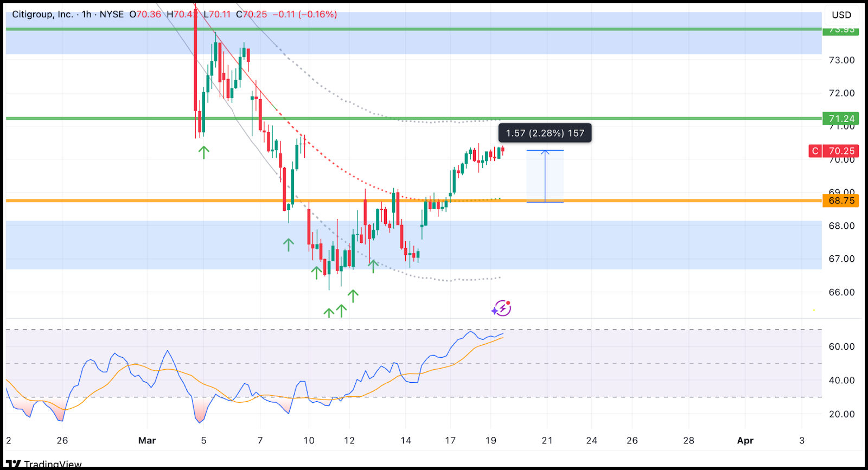Viewport: 868px width, 470px height.
Task: Click the 40.00 RSI scale label
Action: tap(841, 380)
